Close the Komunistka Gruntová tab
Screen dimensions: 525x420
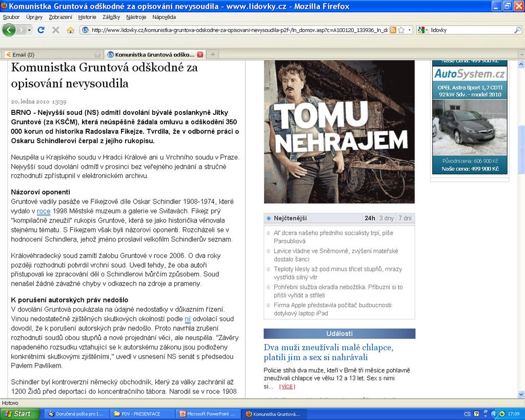click(x=200, y=54)
